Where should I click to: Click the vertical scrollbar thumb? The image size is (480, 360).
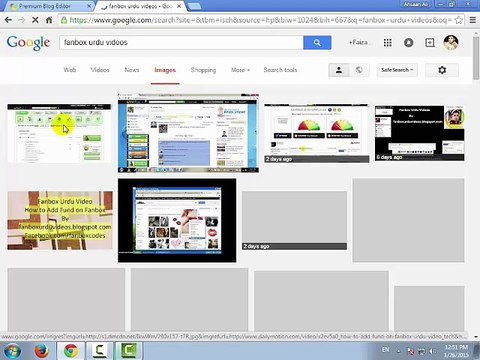tap(476, 58)
